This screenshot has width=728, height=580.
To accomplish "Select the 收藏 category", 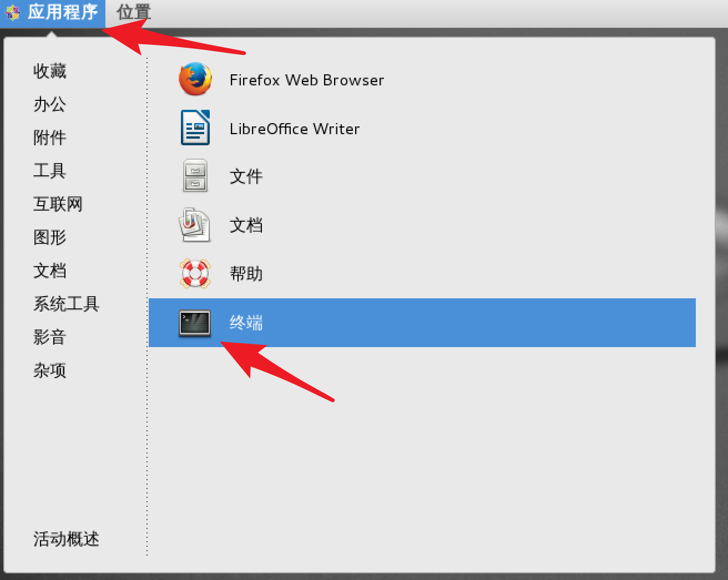I will [50, 71].
